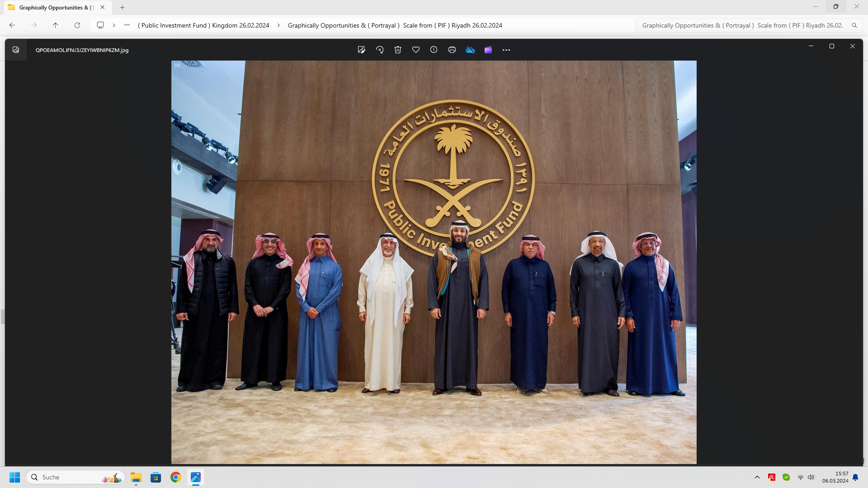Open the green shield security tray icon
The height and width of the screenshot is (488, 868).
[786, 477]
